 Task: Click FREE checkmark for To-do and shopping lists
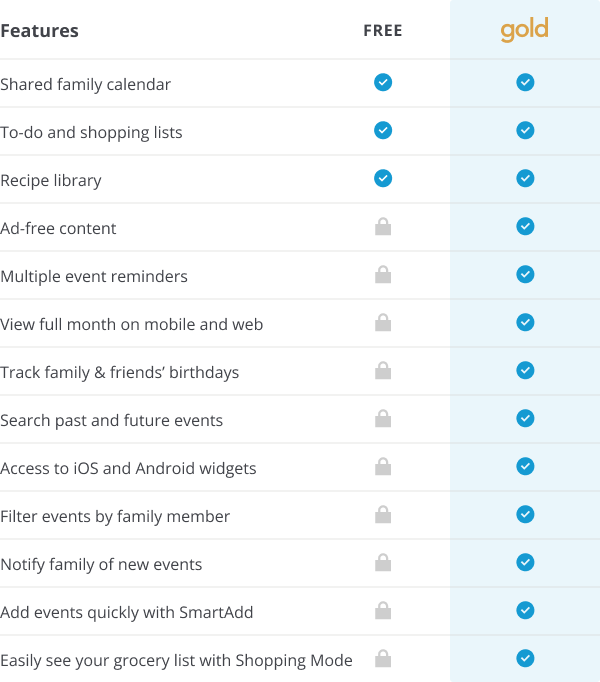383,130
